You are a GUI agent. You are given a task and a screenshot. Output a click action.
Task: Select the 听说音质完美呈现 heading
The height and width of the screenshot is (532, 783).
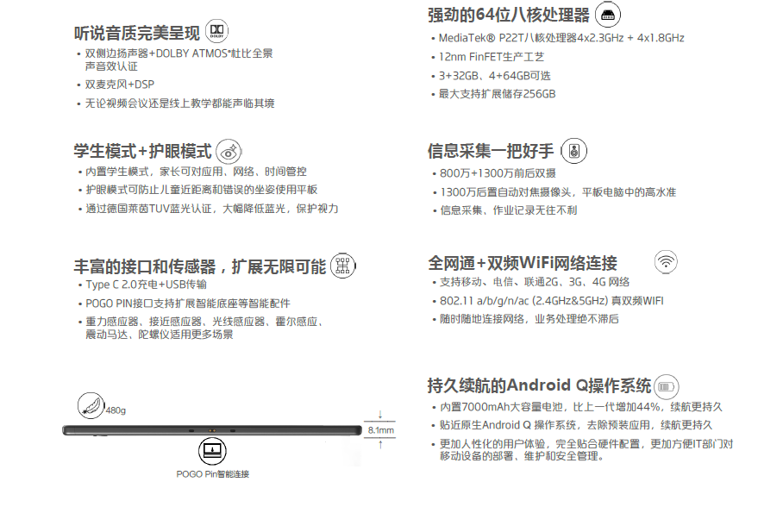138,34
